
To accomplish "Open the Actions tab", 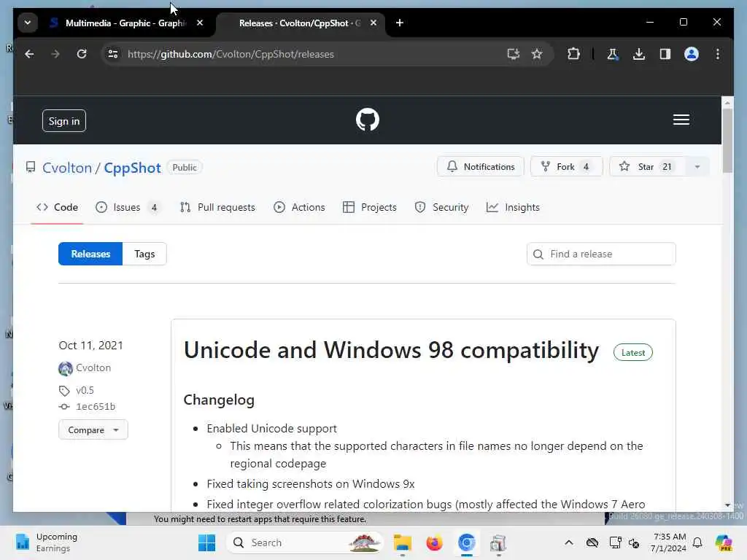I will click(299, 208).
